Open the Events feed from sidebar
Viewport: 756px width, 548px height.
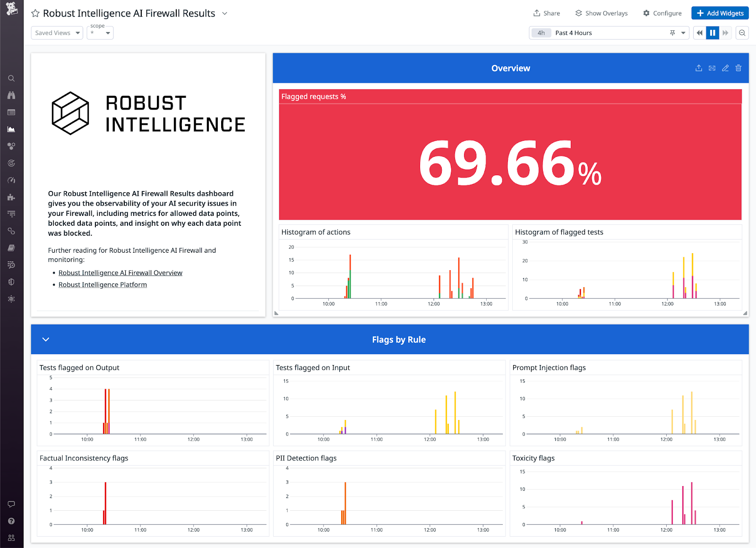point(11,112)
